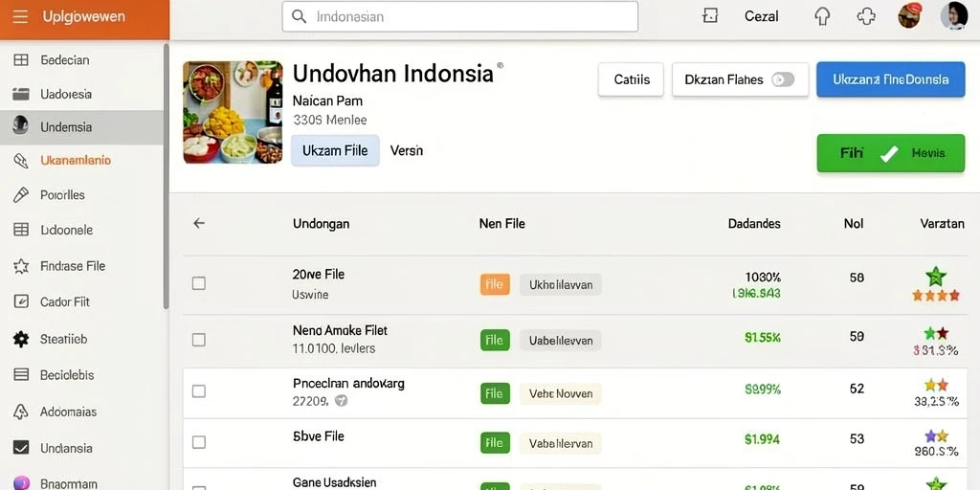Open the user profile avatar
The height and width of the screenshot is (490, 980).
(954, 15)
